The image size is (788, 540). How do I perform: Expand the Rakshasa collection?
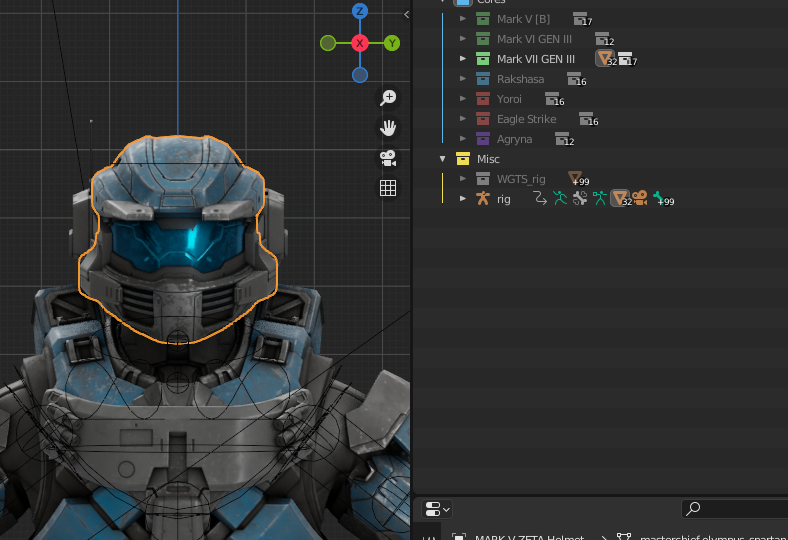(462, 79)
